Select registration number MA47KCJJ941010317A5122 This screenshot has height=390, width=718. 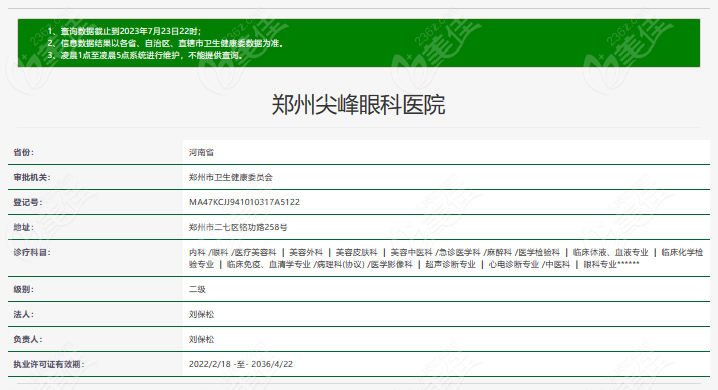point(244,202)
